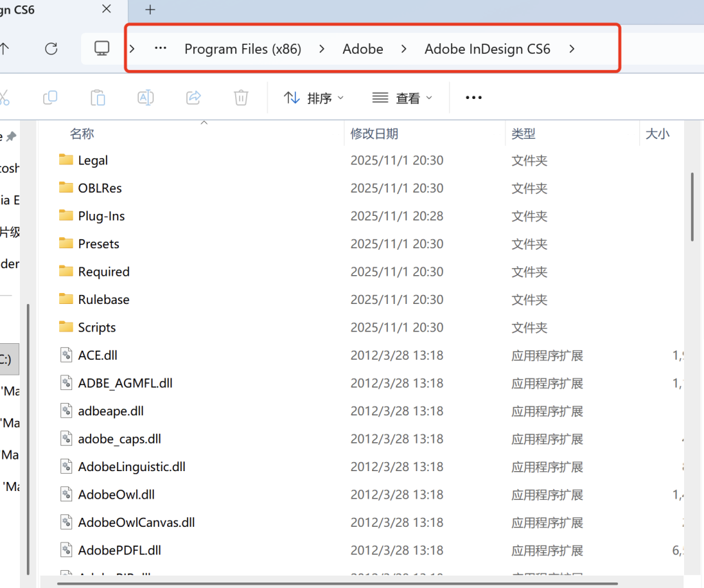Screen dimensions: 704x588
Task: Click the Paste clipboard icon
Action: [98, 98]
